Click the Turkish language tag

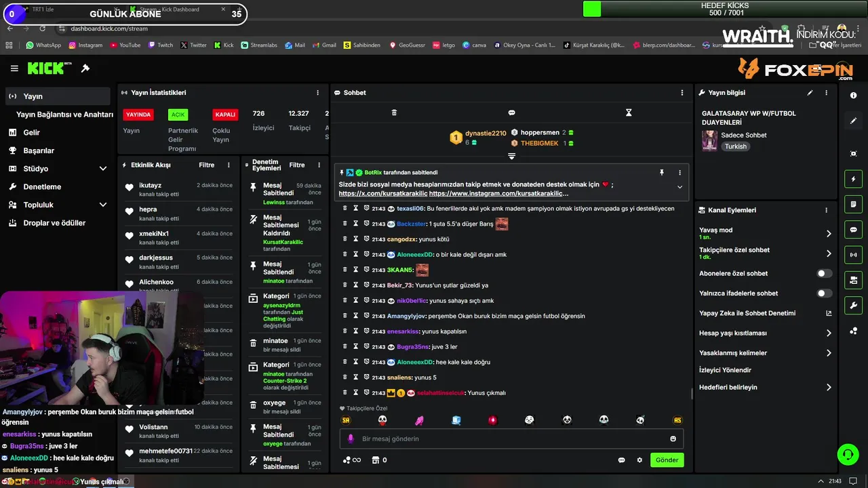(x=736, y=146)
